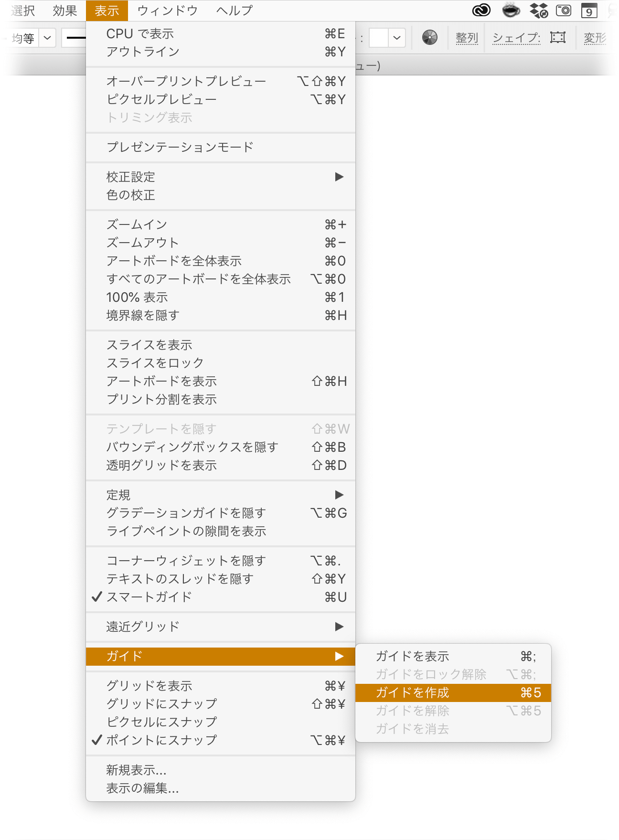The height and width of the screenshot is (840, 619).
Task: Click the Dropbox menu bar icon
Action: coord(539,10)
